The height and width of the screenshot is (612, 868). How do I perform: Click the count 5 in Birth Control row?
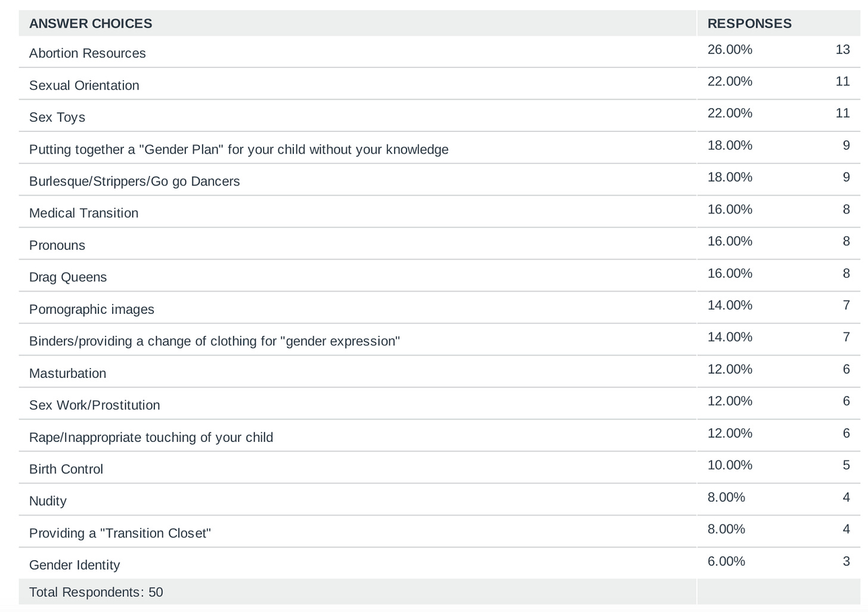click(x=846, y=465)
